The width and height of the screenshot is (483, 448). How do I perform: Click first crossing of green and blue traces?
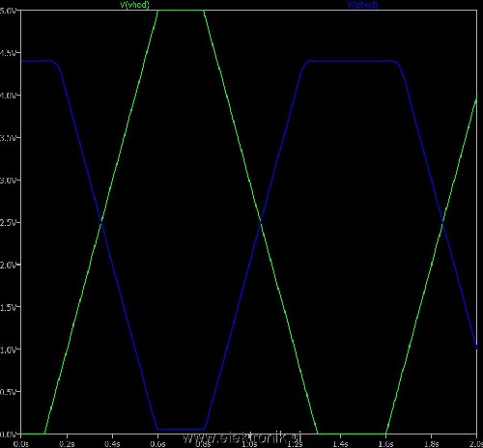pyautogui.click(x=101, y=221)
